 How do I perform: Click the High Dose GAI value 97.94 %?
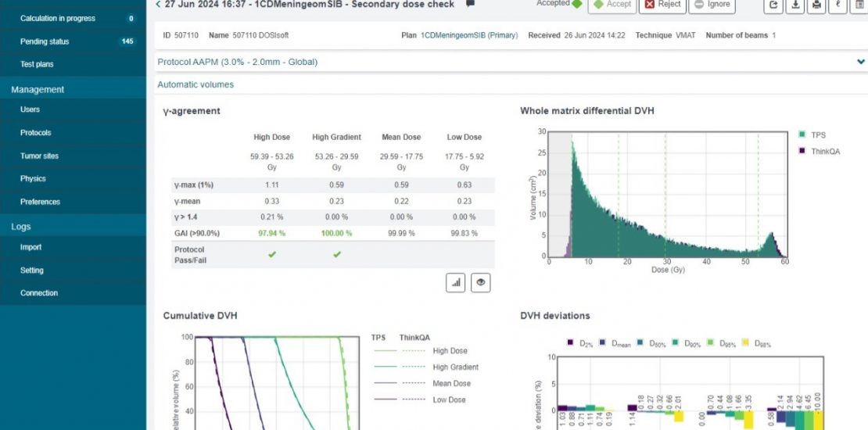coord(272,234)
